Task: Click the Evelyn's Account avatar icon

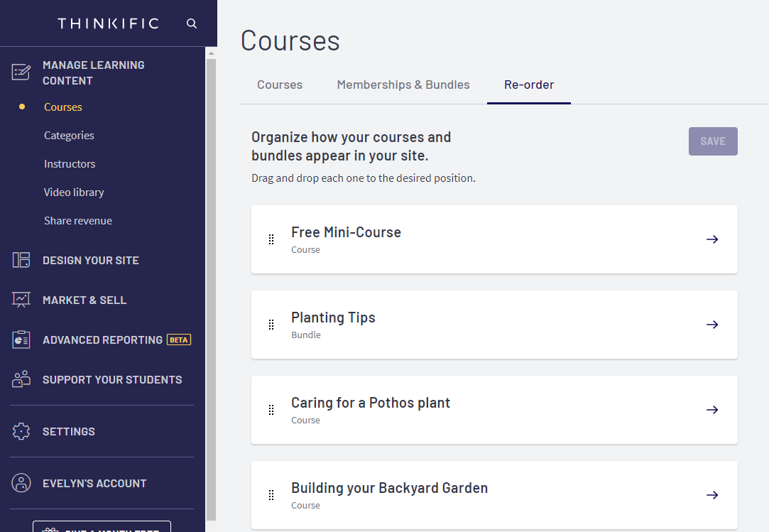Action: [21, 483]
